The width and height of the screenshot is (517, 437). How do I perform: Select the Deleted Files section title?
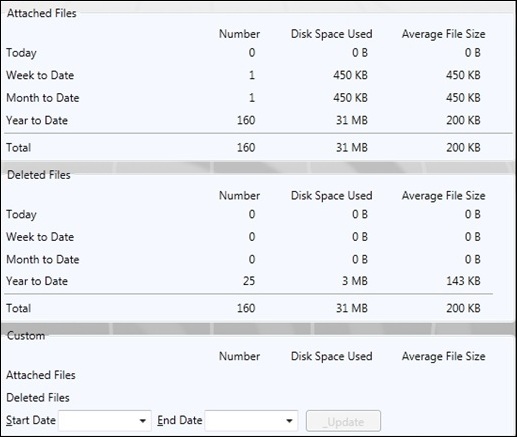coord(39,175)
